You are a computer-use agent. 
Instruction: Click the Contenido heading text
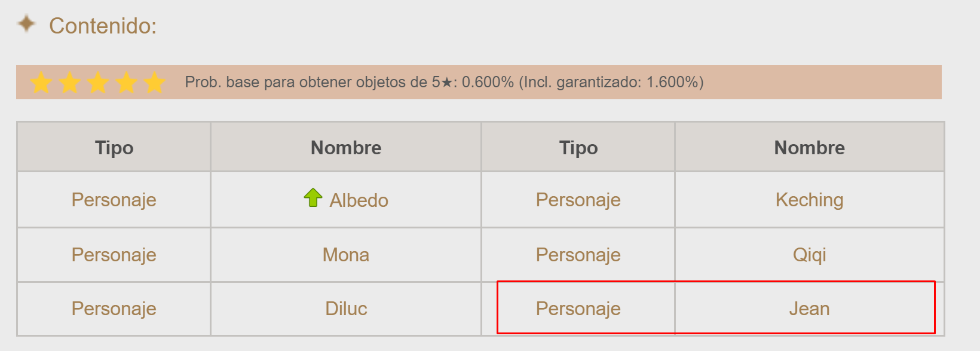coord(103,26)
